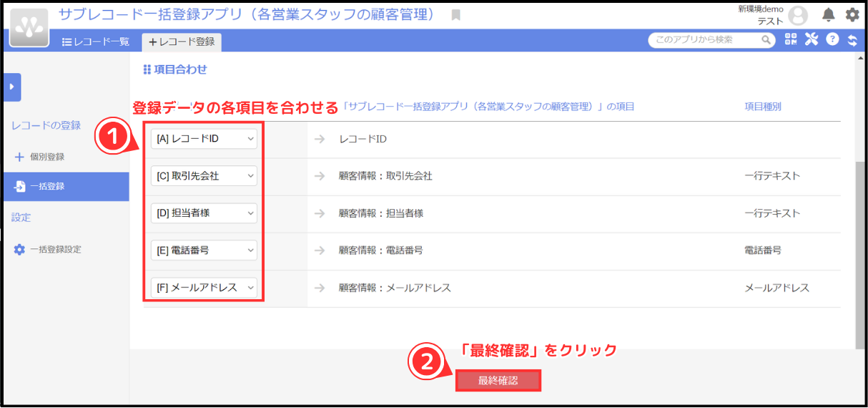Click target field text 顧客情報：メールアドレス

tap(395, 288)
